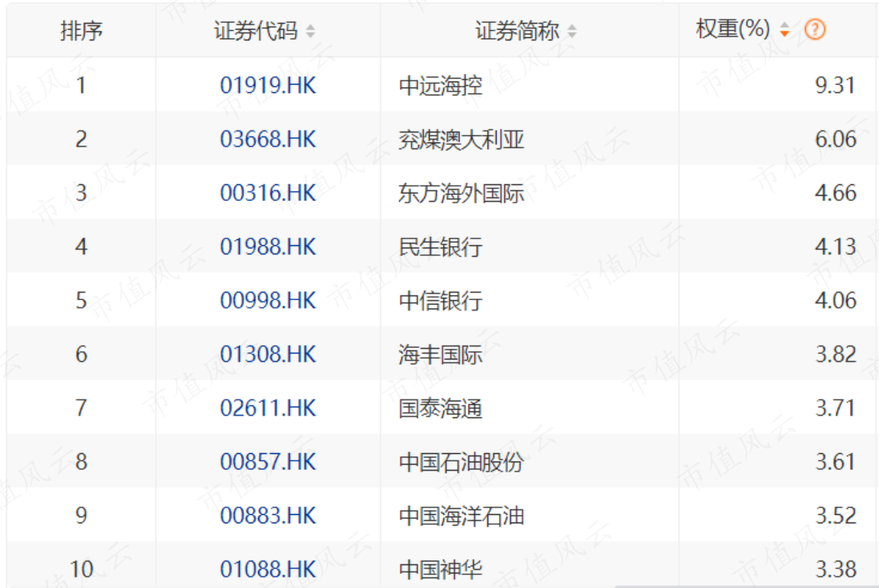
Task: Open stock code 01088.HK link
Action: click(x=268, y=570)
